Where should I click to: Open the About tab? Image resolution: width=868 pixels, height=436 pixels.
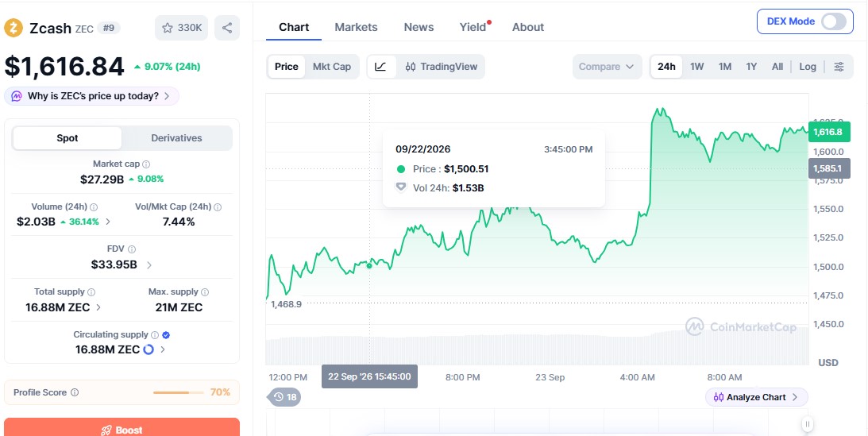click(528, 27)
